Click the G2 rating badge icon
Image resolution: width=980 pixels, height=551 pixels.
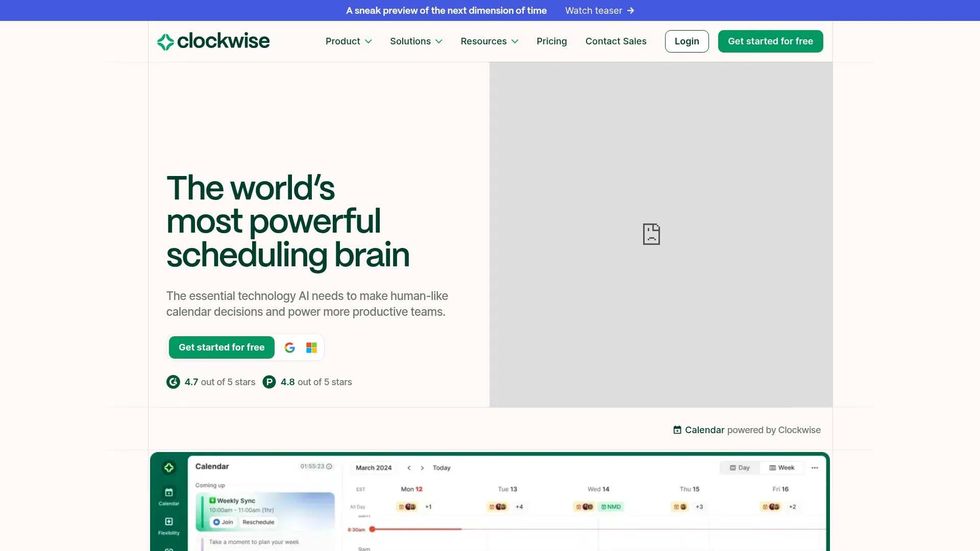173,382
